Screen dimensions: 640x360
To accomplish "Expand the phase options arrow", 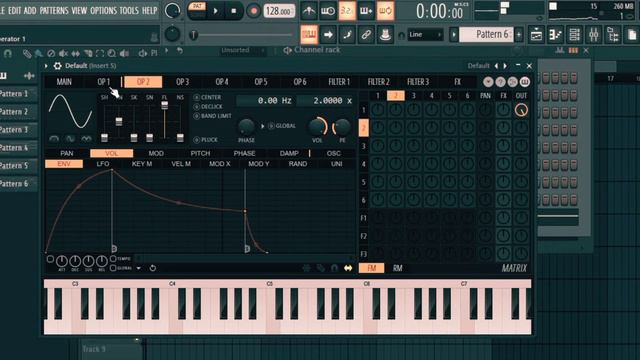I will 263,126.
